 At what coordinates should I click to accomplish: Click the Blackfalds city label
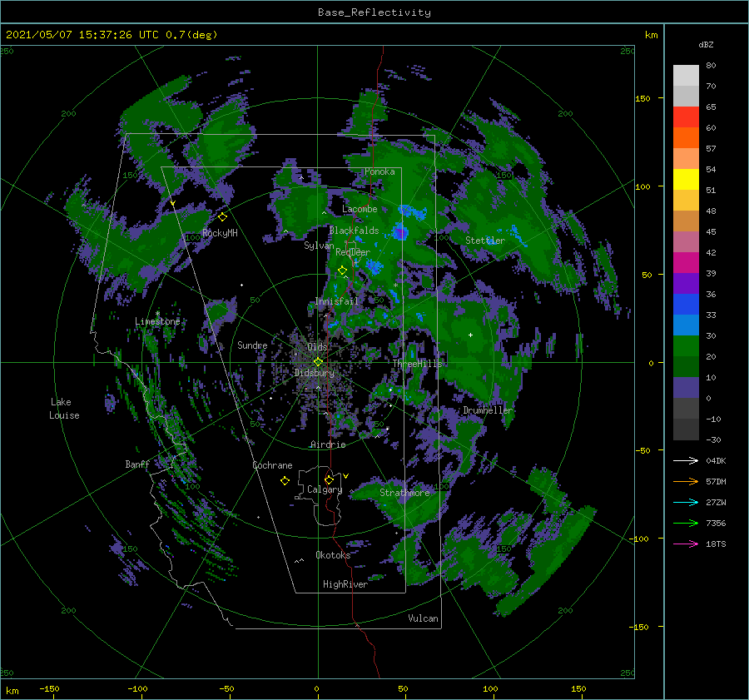point(354,231)
